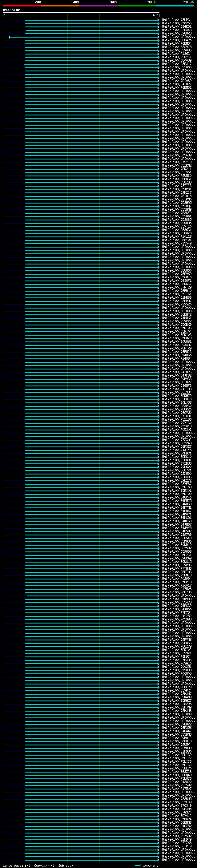Click the alignment bar for UniRef100_A8PJ17
Viewport: 197px width, 868px height.
point(91,64)
